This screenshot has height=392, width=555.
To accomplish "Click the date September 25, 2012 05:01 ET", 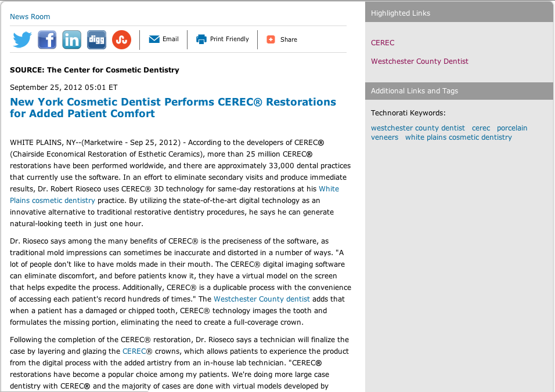I will 64,88.
